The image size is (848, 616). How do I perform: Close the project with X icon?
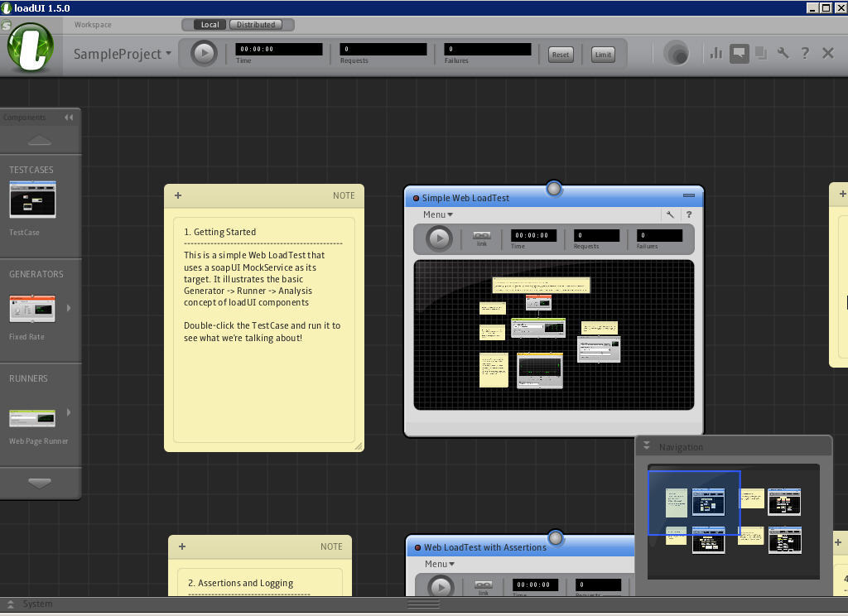click(x=828, y=53)
